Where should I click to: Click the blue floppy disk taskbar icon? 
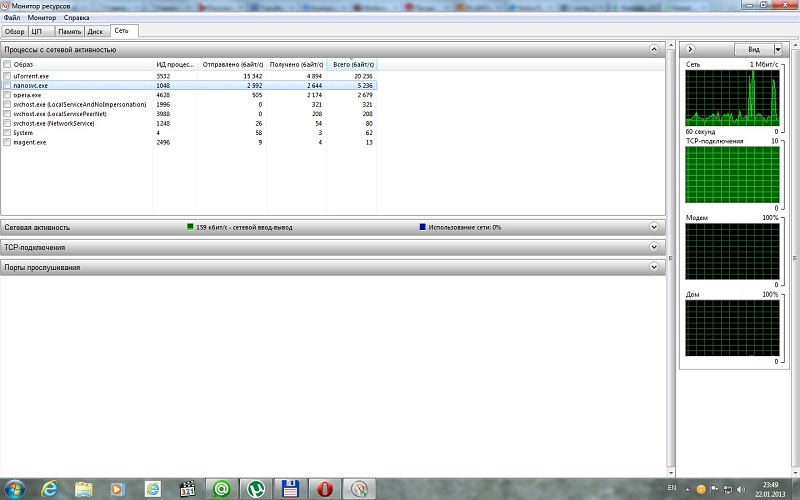point(290,489)
